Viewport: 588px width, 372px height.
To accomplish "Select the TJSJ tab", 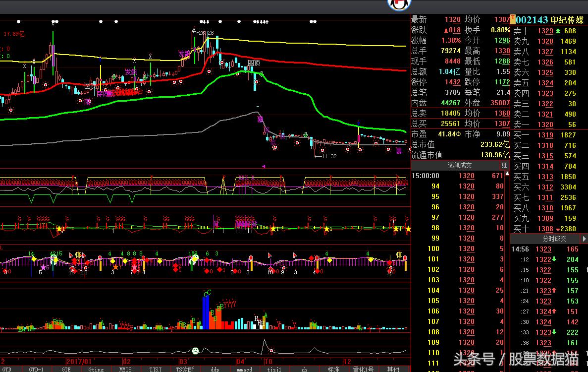I will tap(155, 370).
